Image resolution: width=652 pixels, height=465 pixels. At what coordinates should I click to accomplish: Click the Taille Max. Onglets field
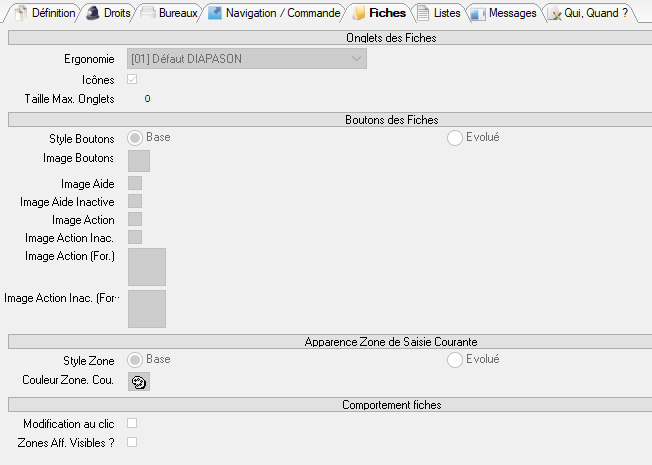[147, 99]
